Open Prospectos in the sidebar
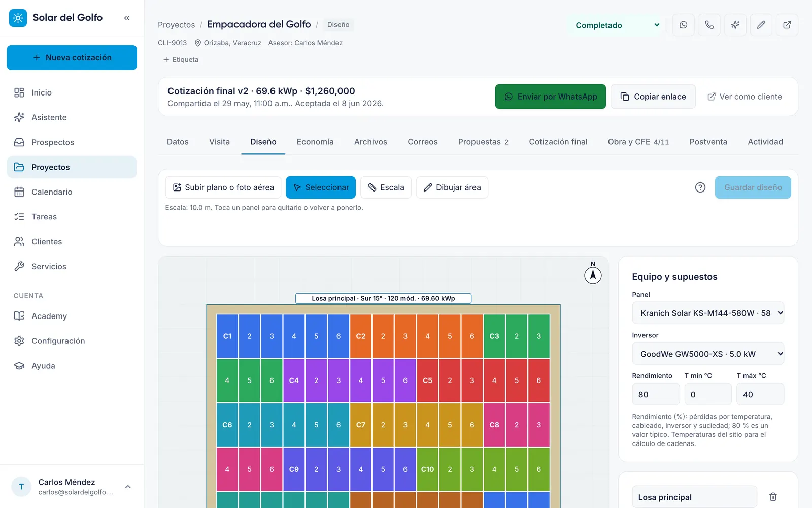The height and width of the screenshot is (508, 812). [72, 142]
